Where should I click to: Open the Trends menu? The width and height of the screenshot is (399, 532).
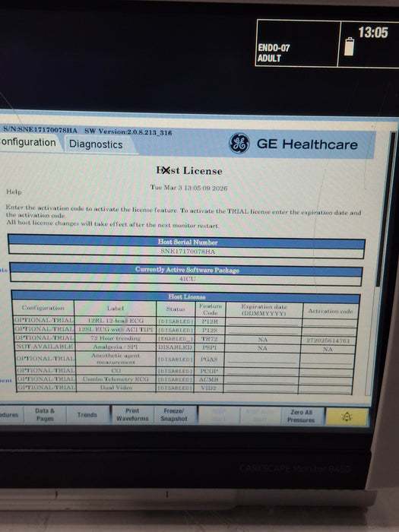(87, 415)
